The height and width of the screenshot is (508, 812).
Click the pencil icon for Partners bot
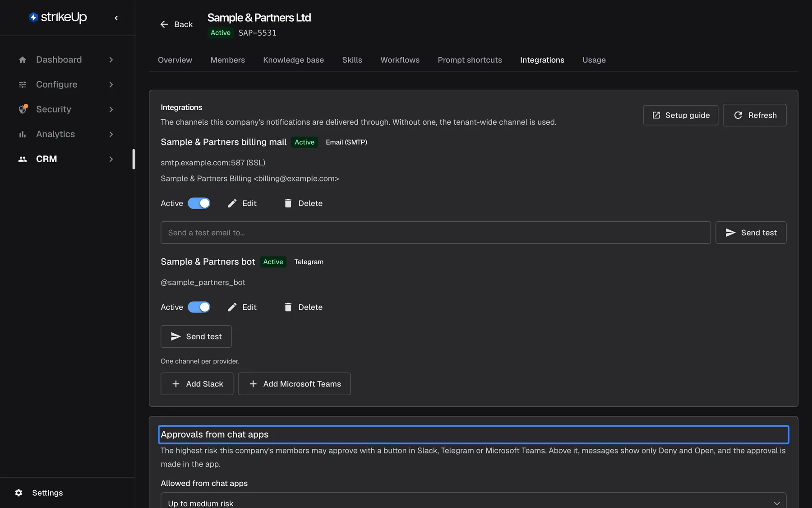[x=232, y=307]
